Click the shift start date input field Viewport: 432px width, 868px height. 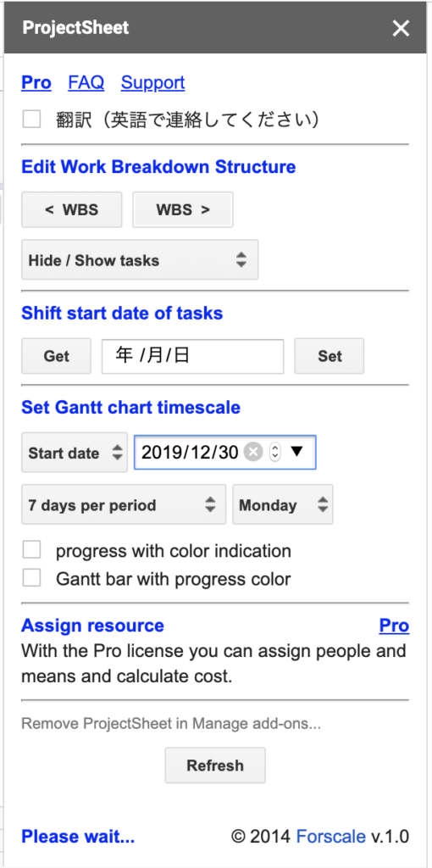point(192,356)
